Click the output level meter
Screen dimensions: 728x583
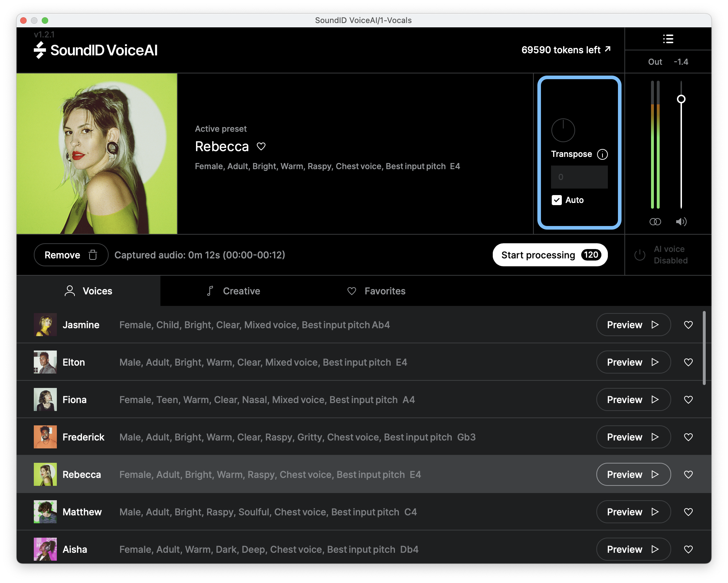tap(655, 145)
